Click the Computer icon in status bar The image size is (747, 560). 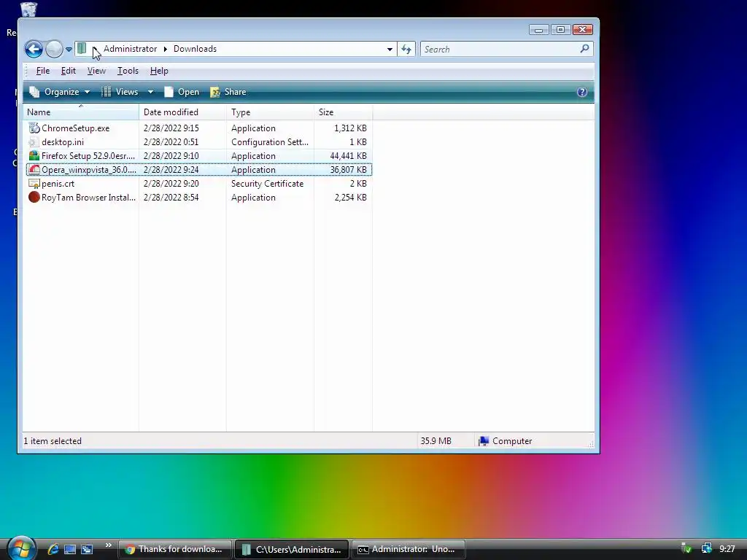(x=484, y=441)
